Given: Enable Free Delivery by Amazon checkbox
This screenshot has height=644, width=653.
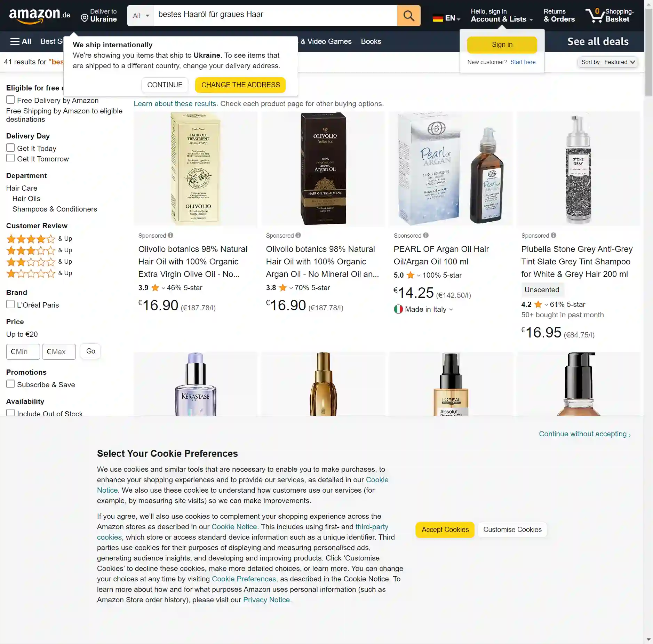Looking at the screenshot, I should (x=10, y=100).
